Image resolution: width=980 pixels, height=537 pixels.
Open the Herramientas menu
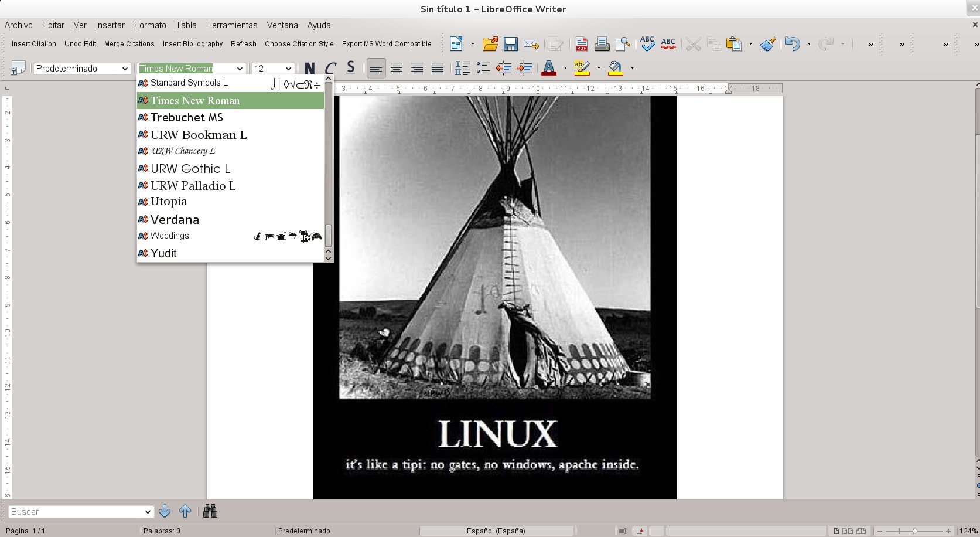click(231, 25)
